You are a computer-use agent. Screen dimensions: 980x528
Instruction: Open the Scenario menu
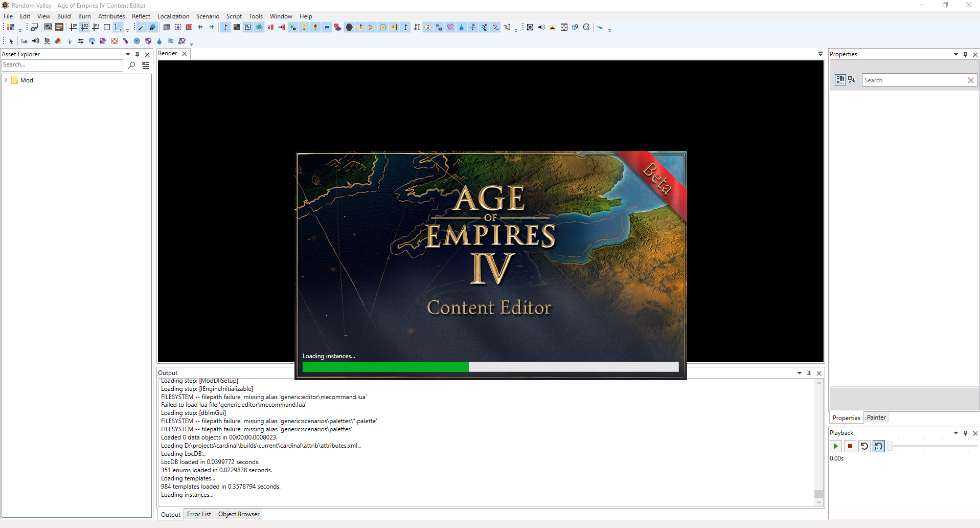208,16
